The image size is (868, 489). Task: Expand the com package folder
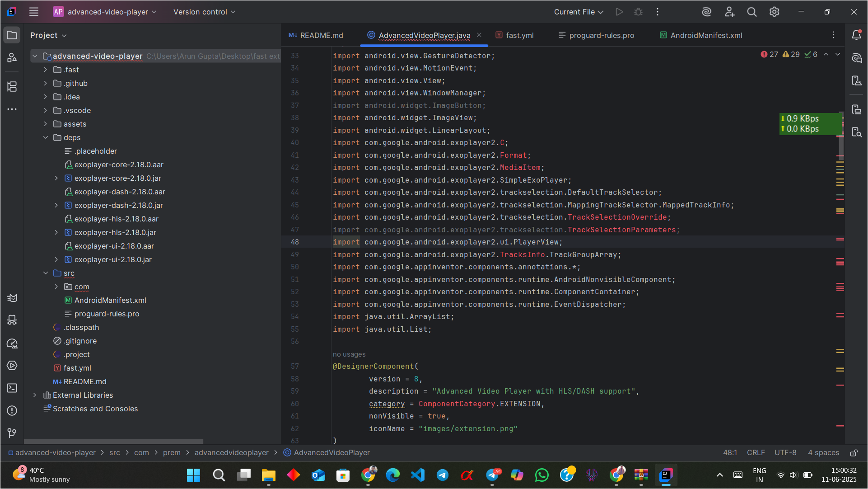point(56,287)
